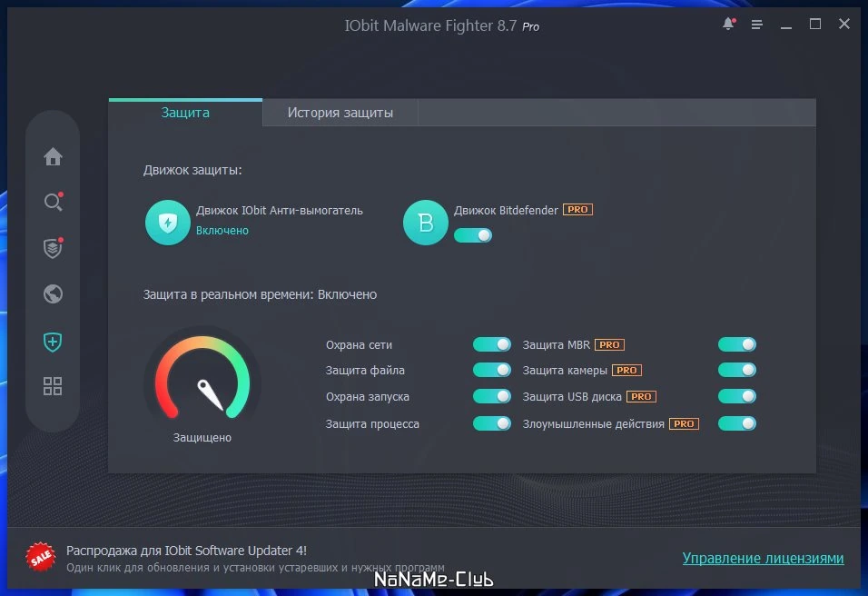Toggle the Движок Bitdefender switch

[473, 235]
